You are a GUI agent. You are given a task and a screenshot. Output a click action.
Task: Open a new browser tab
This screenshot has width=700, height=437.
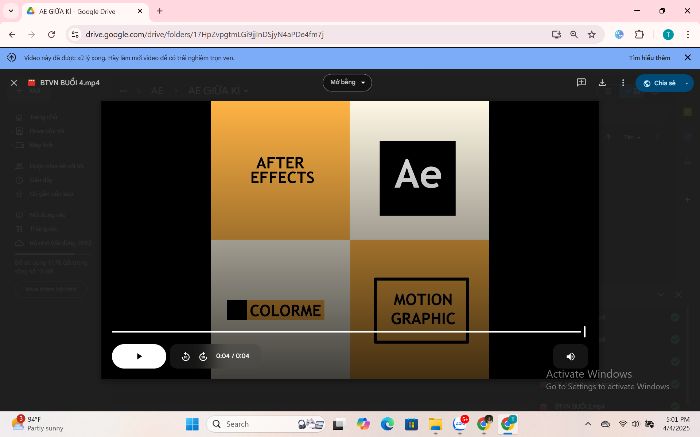coord(159,11)
